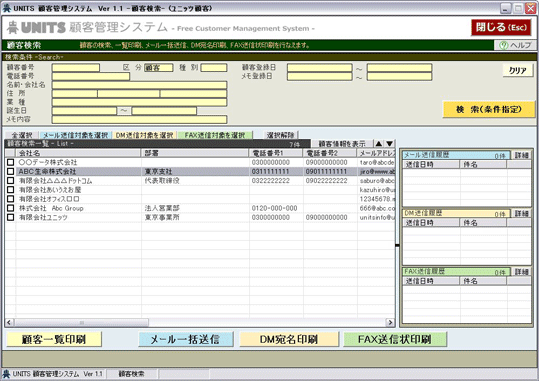This screenshot has width=539, height=381.
Task: Tick the checkbox for ABC生命株式会社
Action: point(11,171)
